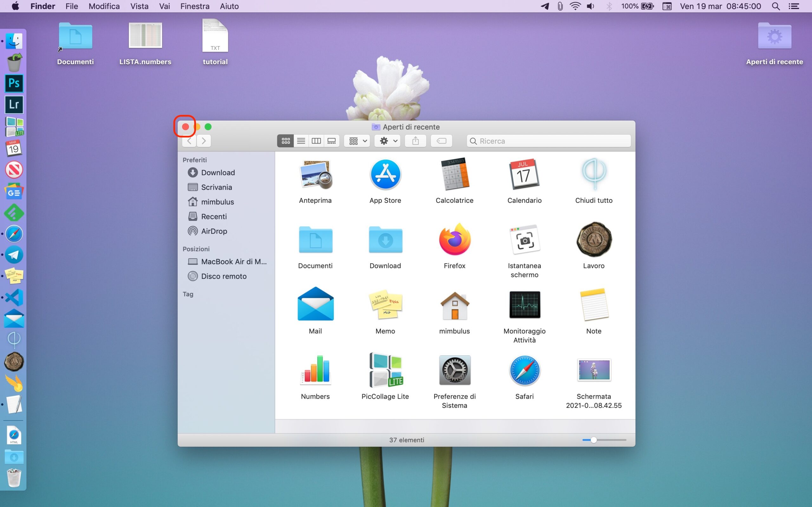Viewport: 812px width, 507px height.
Task: Switch Finder to column view
Action: tap(316, 141)
